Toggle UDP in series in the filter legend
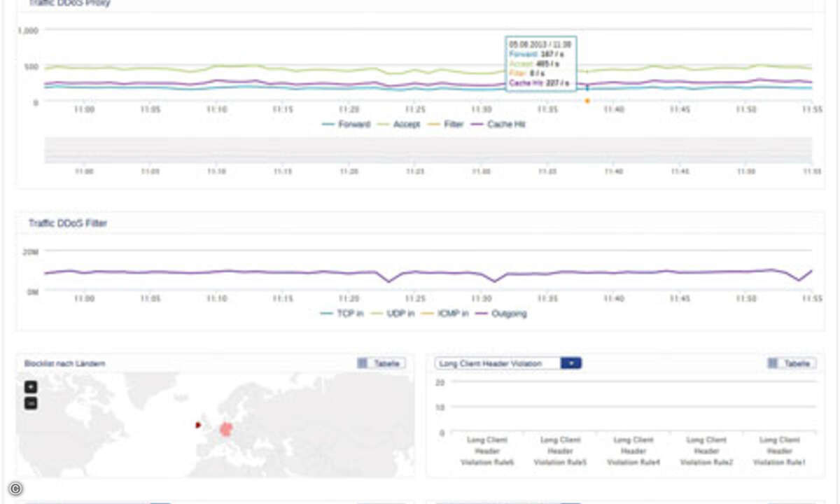 coord(393,314)
